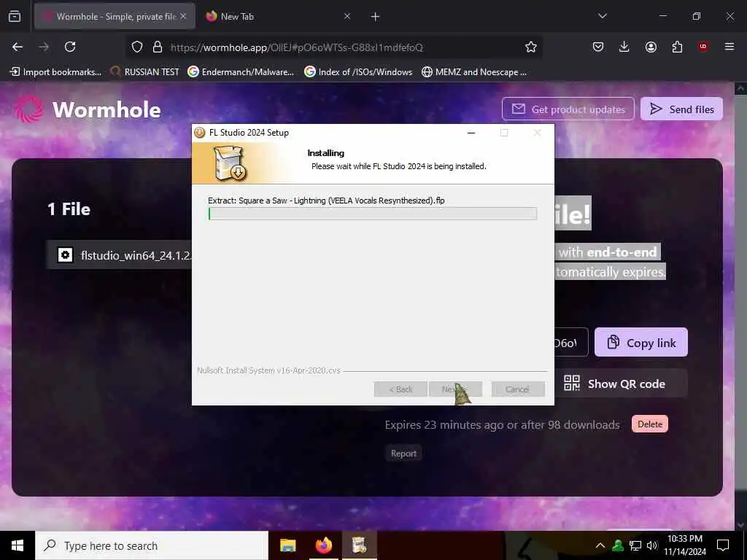Click the disabled Back button in installer
This screenshot has height=560, width=747.
pyautogui.click(x=400, y=389)
